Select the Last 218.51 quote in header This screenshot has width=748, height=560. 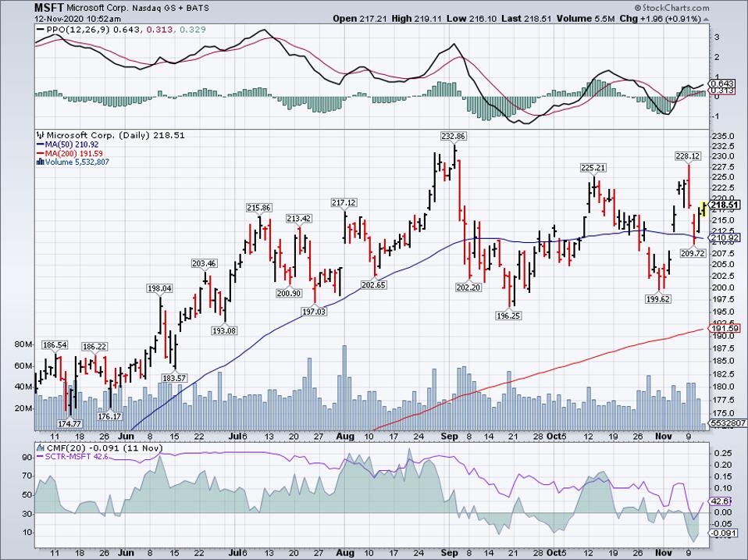526,19
